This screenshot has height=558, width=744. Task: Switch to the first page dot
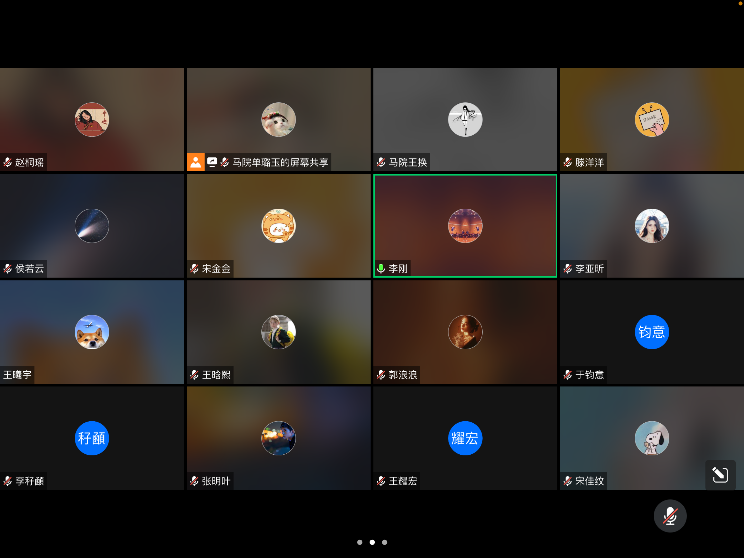[360, 542]
